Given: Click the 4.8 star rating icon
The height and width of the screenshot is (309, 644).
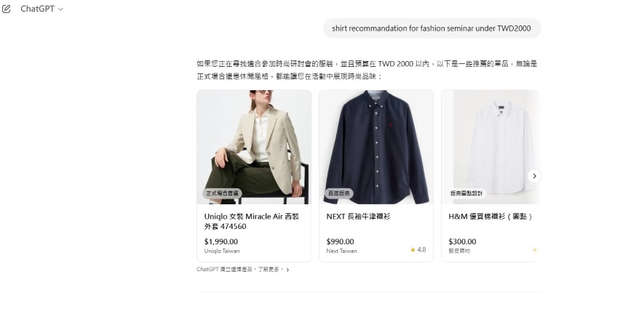Looking at the screenshot, I should pos(413,249).
